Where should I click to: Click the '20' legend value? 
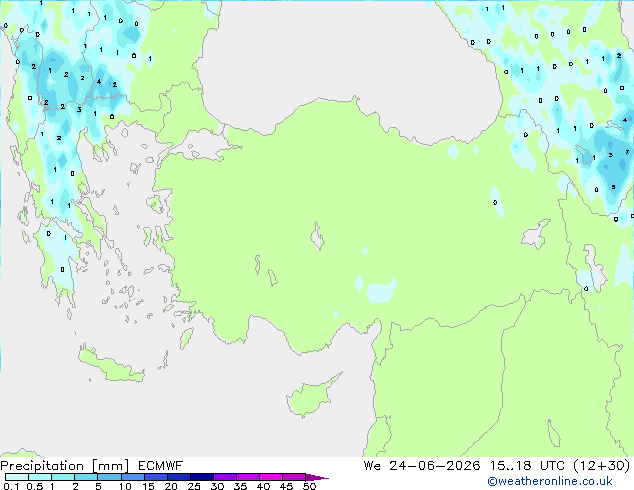point(171,486)
